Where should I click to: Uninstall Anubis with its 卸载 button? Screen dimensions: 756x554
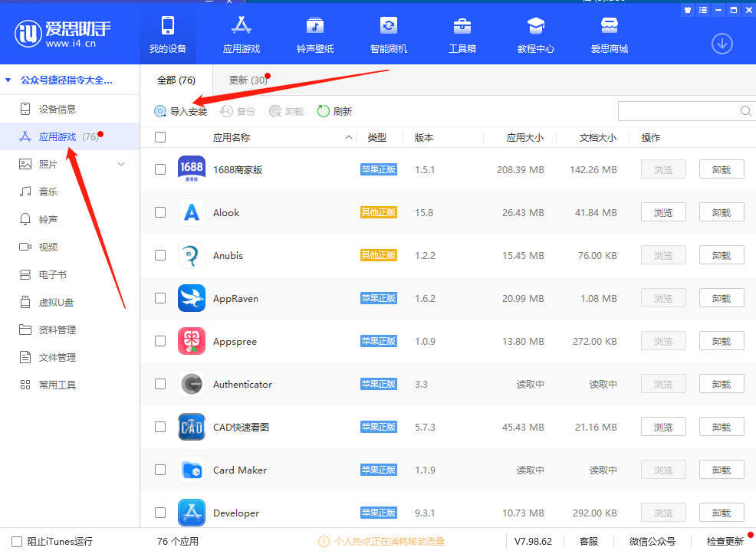(x=721, y=255)
